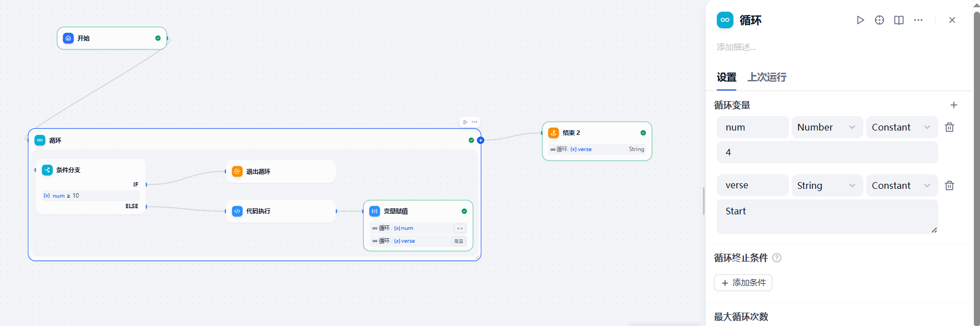Image resolution: width=980 pixels, height=326 pixels.
Task: Switch to 设置 tab
Action: (726, 77)
